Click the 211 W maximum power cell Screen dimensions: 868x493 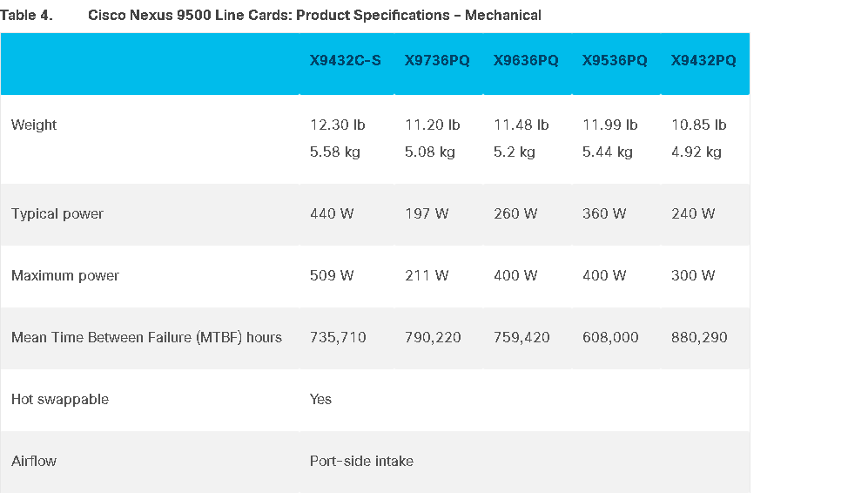coord(427,275)
